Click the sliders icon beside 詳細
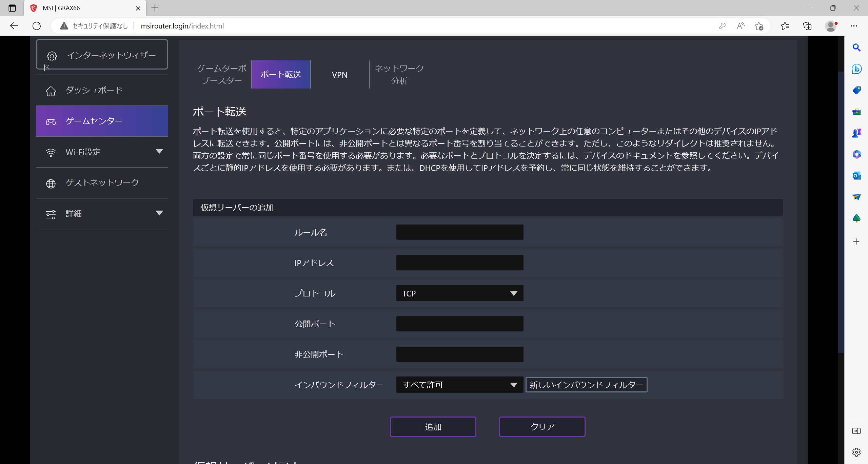Screen dimensions: 868x464 click(51, 214)
